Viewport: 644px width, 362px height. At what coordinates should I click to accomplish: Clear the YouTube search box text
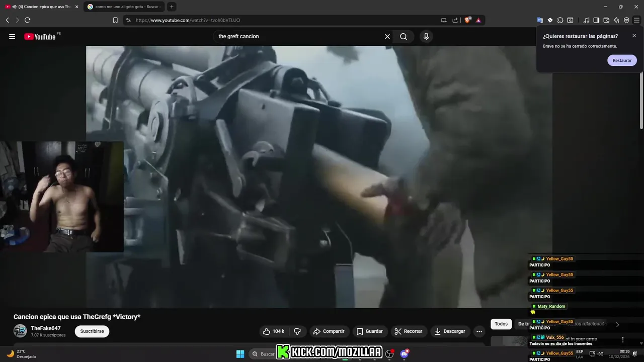pyautogui.click(x=387, y=36)
